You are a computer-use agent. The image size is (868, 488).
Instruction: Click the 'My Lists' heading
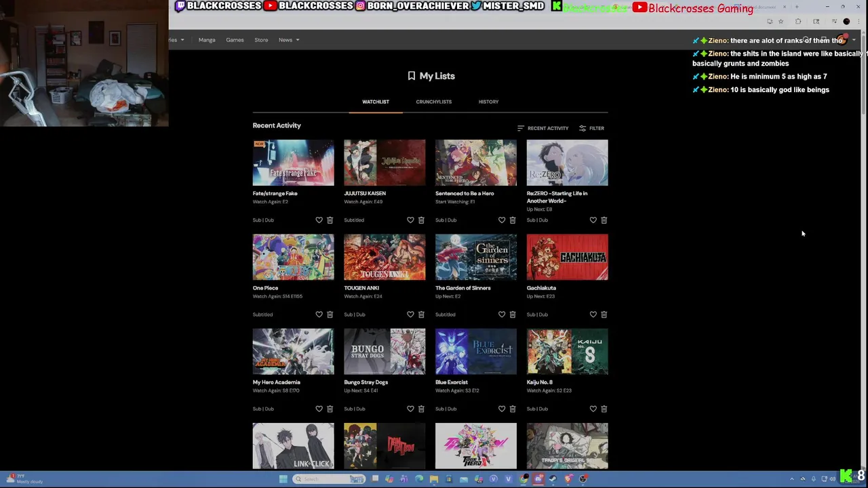tap(431, 76)
